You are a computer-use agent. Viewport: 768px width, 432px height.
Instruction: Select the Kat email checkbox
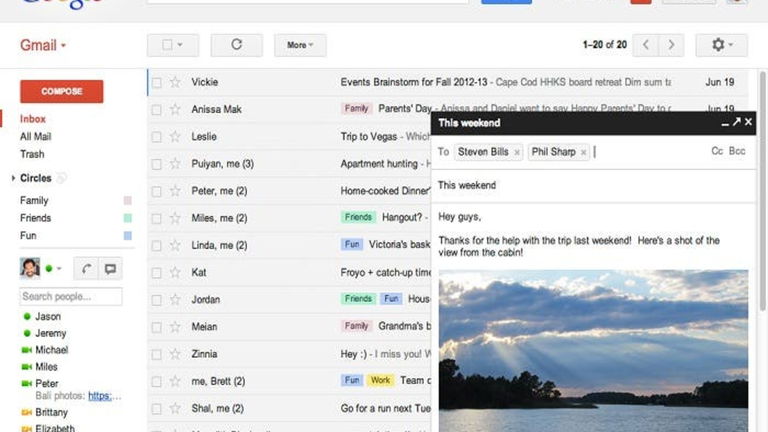[x=156, y=273]
